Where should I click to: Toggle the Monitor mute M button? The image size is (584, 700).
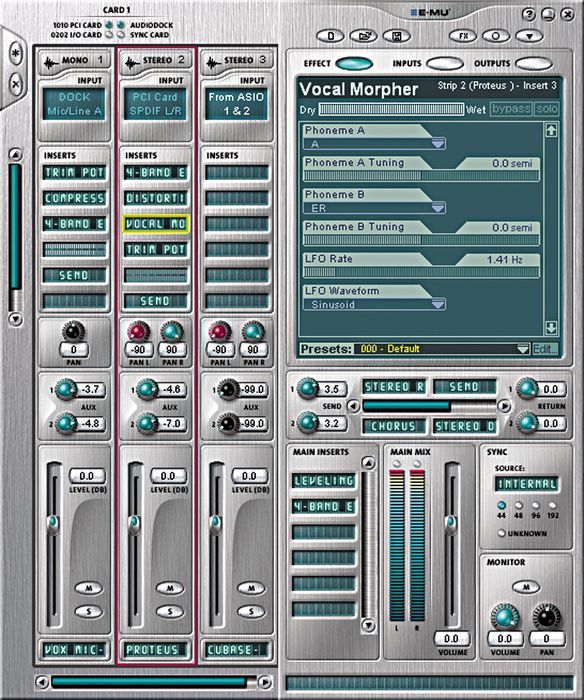pos(526,587)
